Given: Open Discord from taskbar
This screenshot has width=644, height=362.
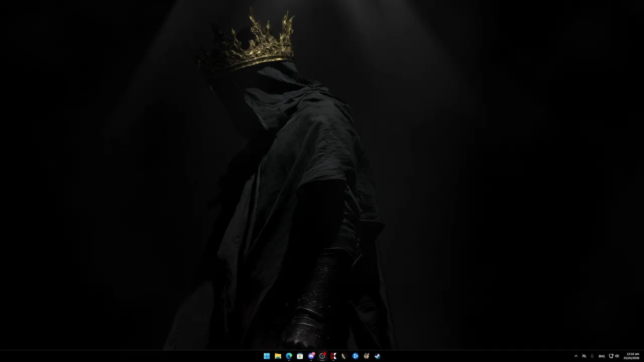Looking at the screenshot, I should pos(311,356).
